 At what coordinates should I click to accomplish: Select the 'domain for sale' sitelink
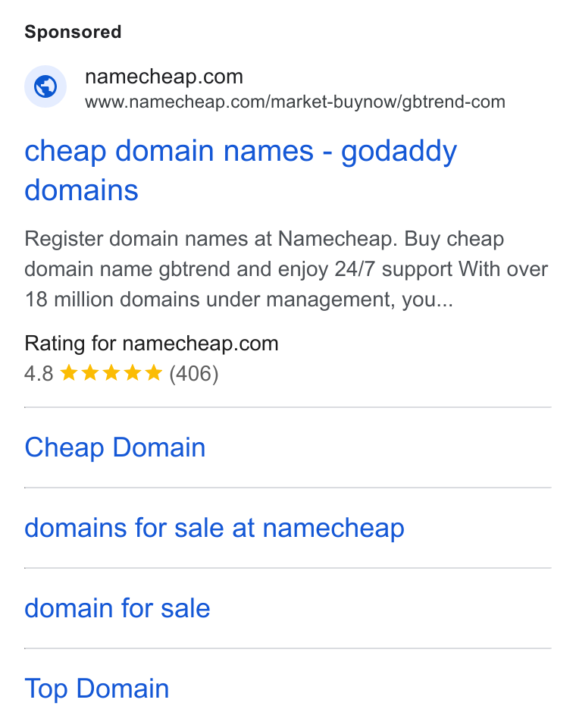click(x=117, y=608)
